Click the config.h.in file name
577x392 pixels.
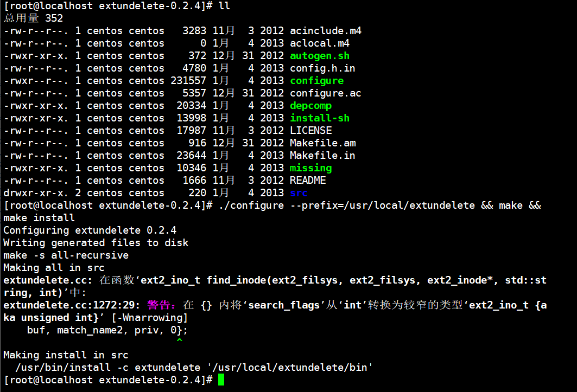point(322,68)
